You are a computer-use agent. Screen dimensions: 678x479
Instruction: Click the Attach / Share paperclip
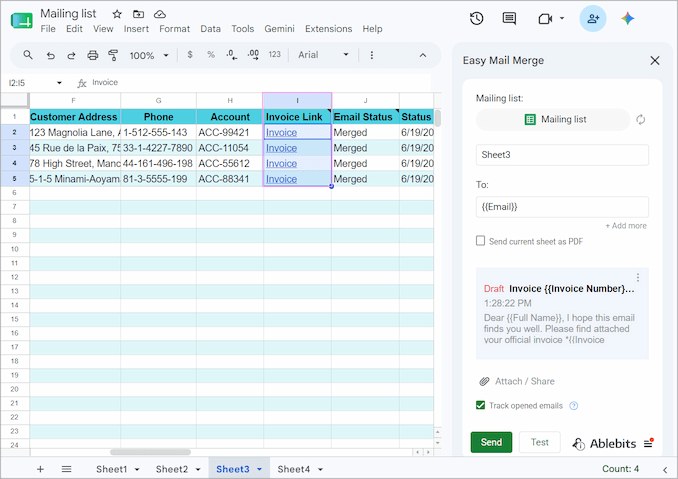coord(484,381)
